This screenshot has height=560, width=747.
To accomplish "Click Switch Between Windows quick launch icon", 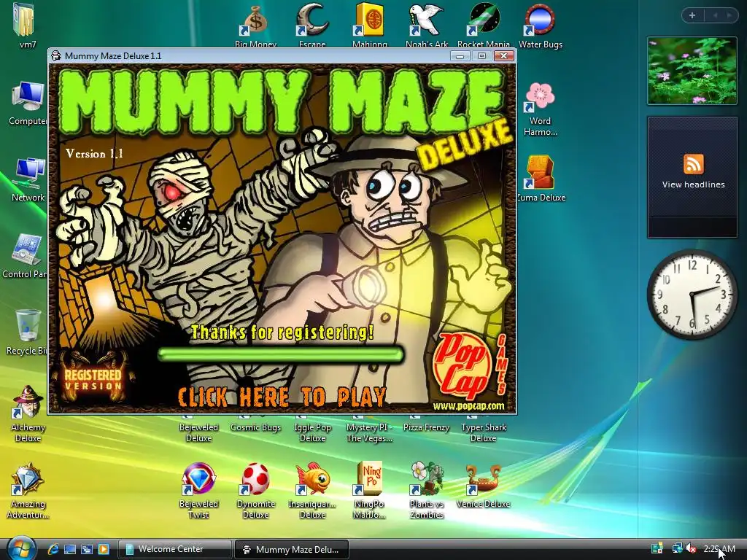I will (87, 549).
